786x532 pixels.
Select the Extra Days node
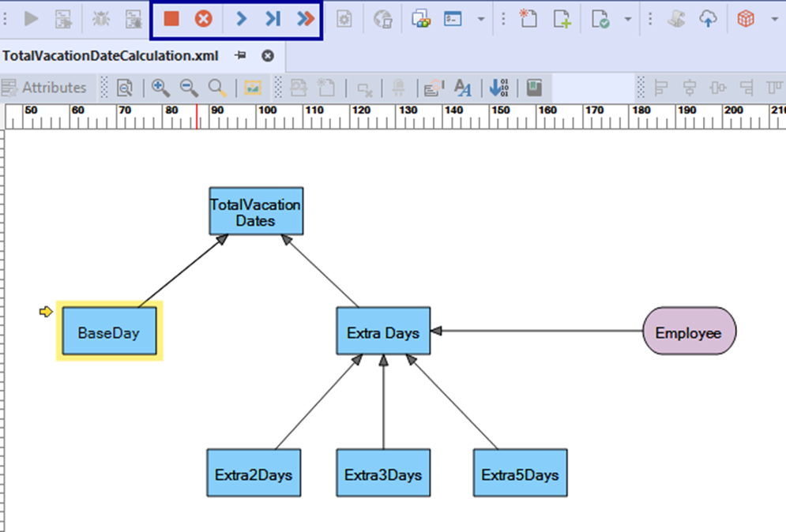click(x=383, y=332)
